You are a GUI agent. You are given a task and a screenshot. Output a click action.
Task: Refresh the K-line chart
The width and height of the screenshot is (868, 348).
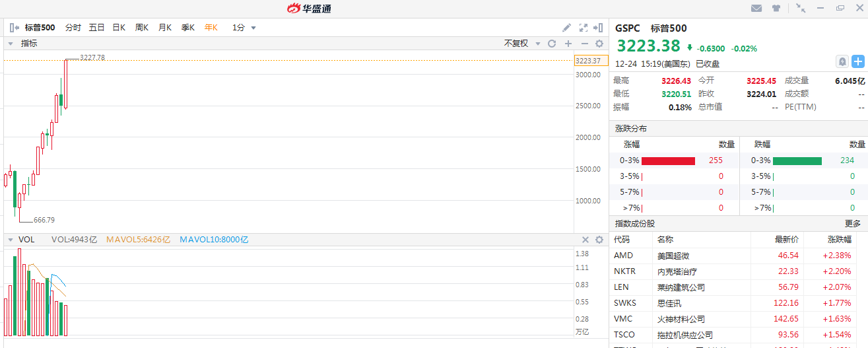552,44
